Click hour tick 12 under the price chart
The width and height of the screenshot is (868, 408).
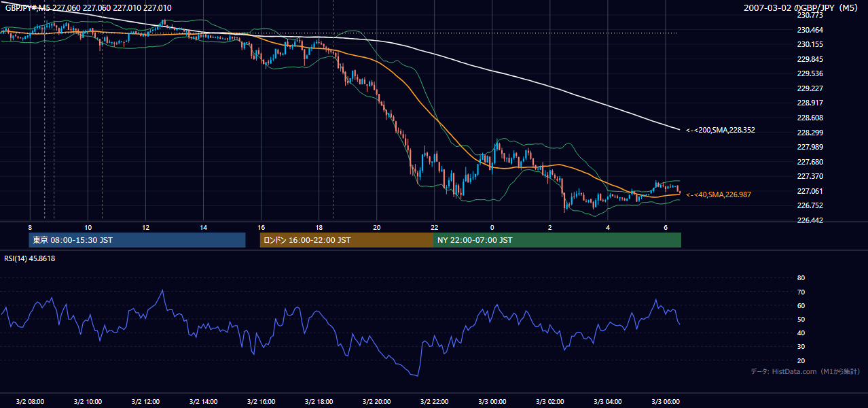(145, 227)
